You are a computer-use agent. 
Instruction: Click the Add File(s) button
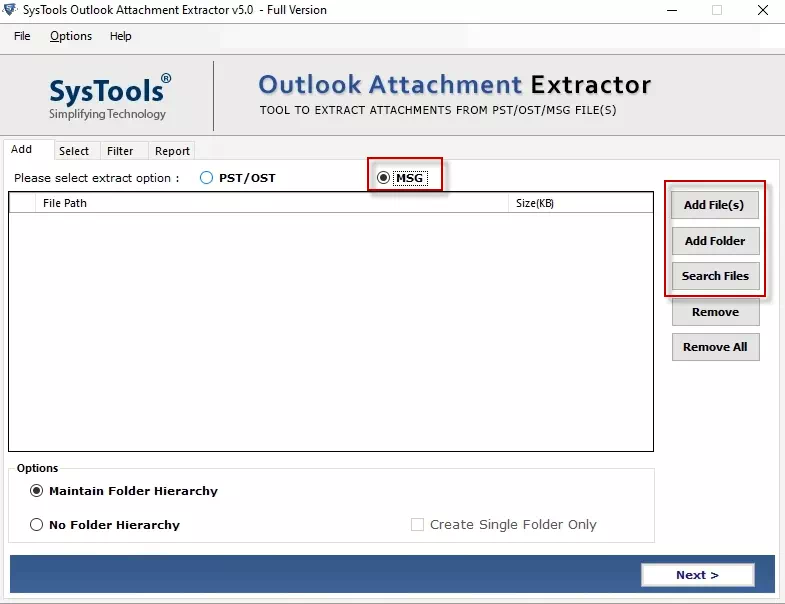pos(714,205)
